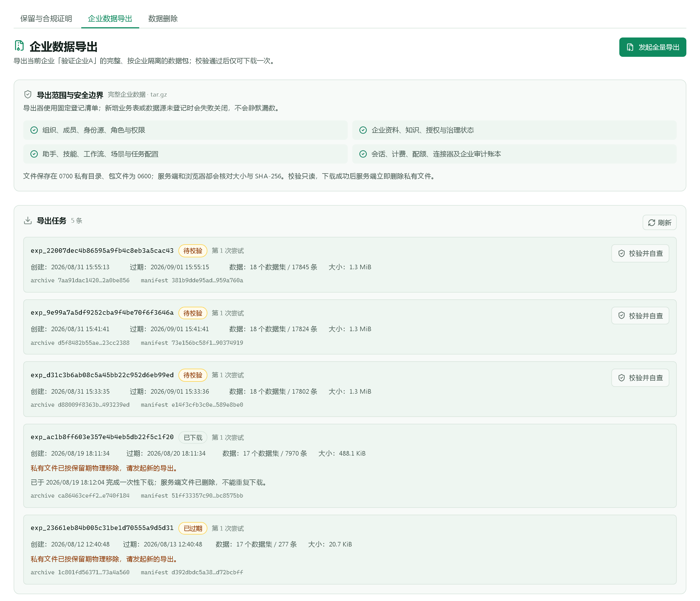Click the 过期: 2026/09/01 15:41:41 value
The image size is (700, 601).
point(169,329)
